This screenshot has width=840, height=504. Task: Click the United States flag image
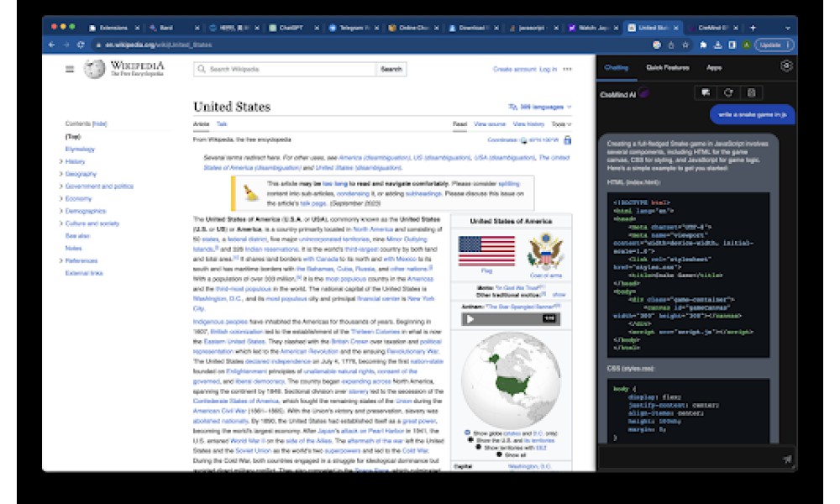tap(486, 250)
